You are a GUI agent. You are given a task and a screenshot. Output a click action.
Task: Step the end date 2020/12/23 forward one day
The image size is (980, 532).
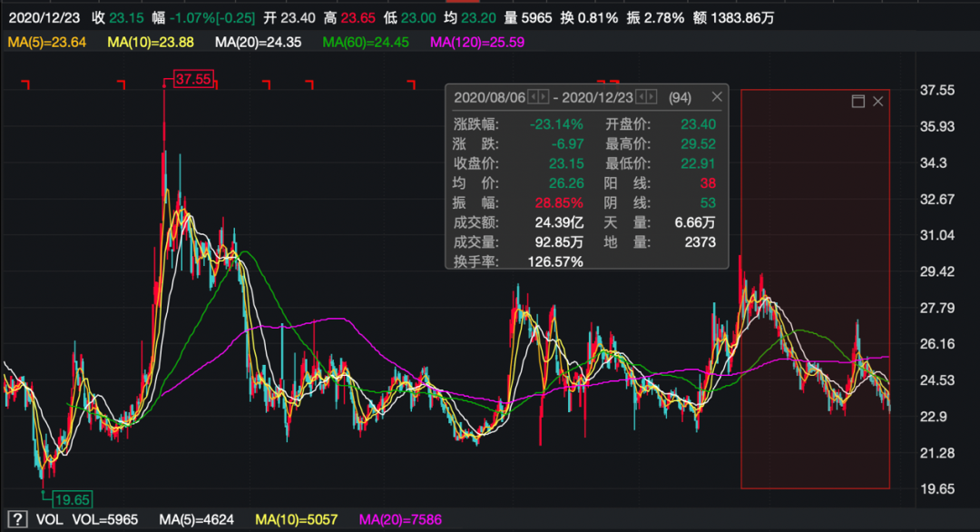(652, 97)
